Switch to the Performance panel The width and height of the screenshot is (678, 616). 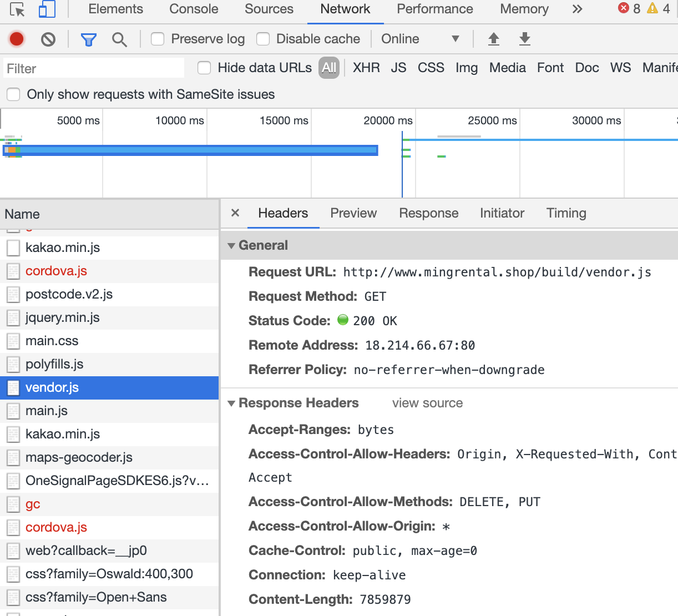coord(435,9)
